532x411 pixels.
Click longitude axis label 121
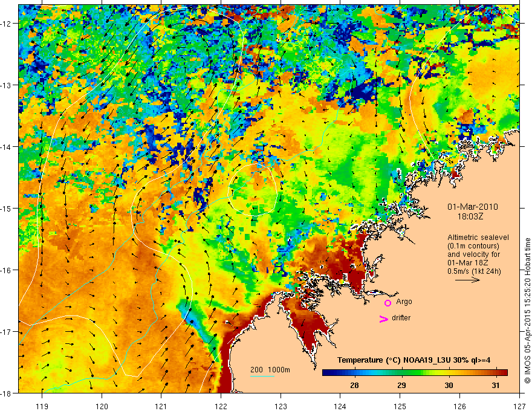point(161,406)
